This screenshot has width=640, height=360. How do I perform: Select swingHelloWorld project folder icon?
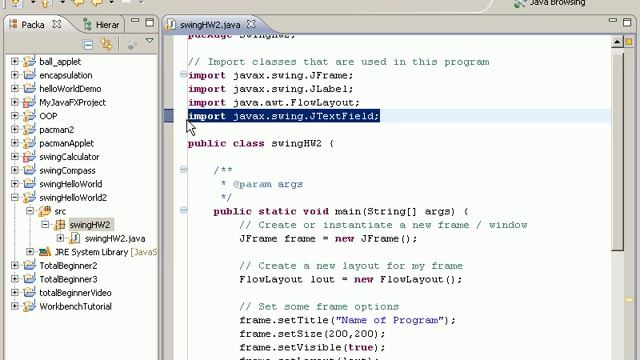[x=29, y=184]
